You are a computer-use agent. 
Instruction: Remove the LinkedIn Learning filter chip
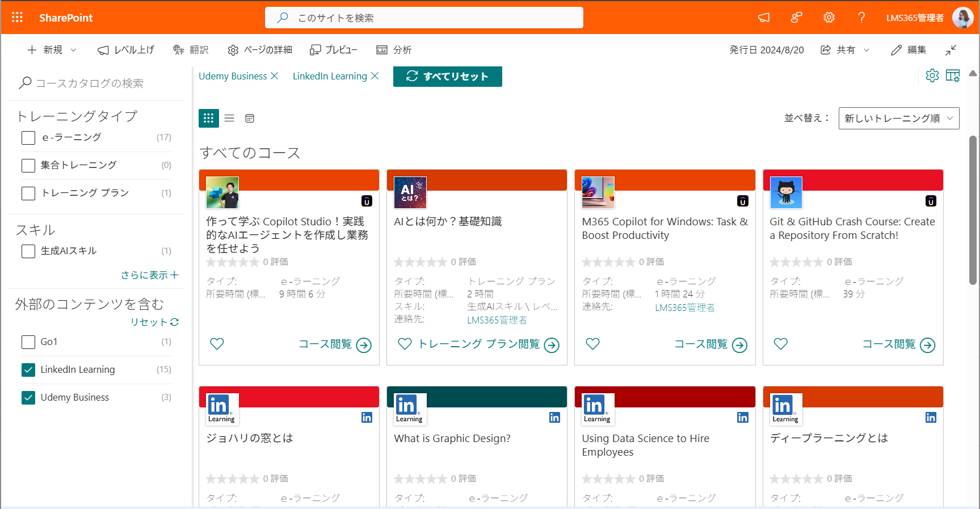coord(375,76)
